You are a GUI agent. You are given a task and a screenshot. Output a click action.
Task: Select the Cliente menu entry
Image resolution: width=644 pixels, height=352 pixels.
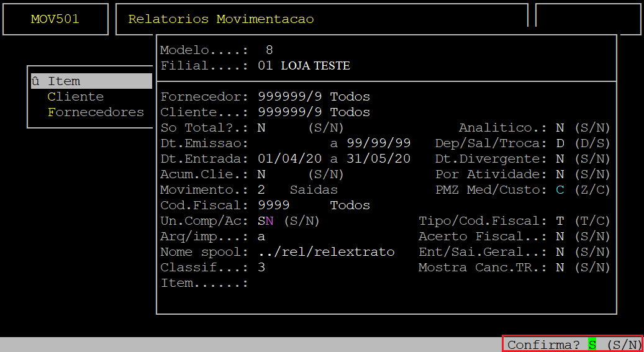(x=76, y=96)
